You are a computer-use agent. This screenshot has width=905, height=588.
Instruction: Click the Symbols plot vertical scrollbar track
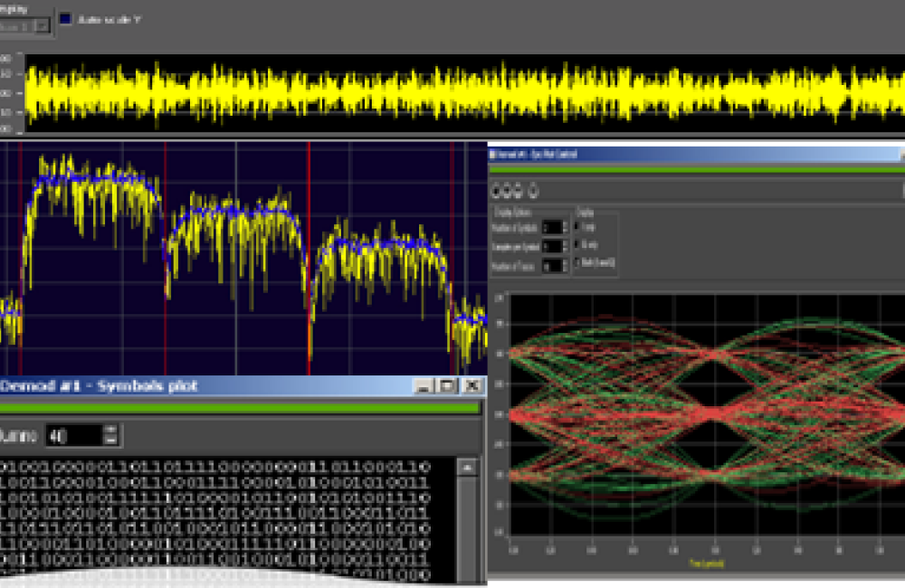(467, 528)
